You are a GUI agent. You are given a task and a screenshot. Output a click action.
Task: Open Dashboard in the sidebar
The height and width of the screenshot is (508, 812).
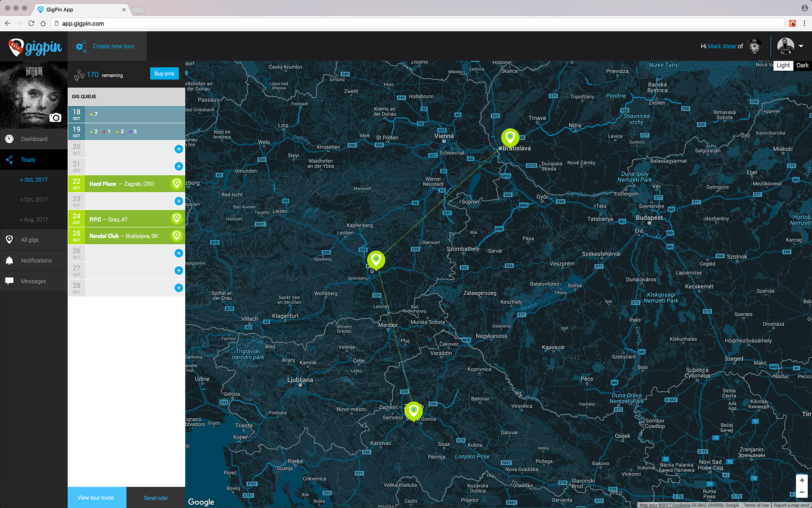pos(34,139)
